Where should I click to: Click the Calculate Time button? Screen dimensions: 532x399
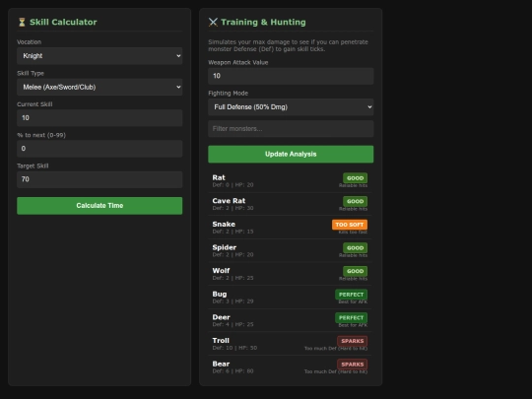coord(100,206)
